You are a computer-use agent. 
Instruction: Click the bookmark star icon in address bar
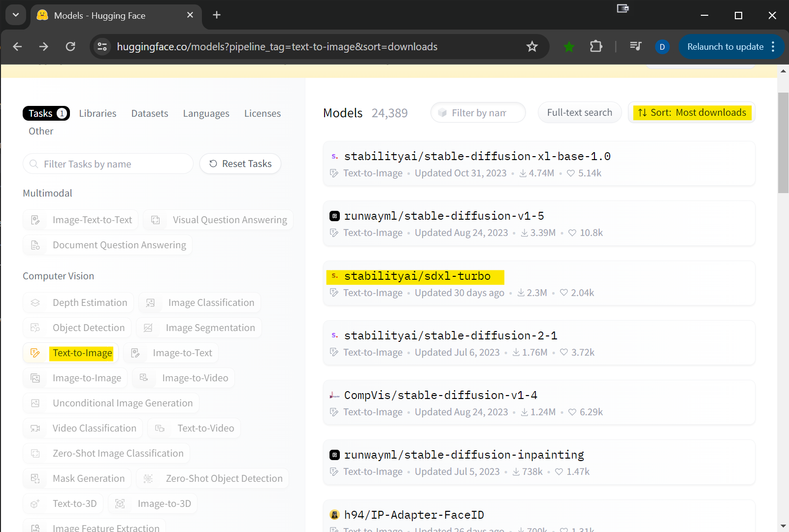(x=532, y=47)
